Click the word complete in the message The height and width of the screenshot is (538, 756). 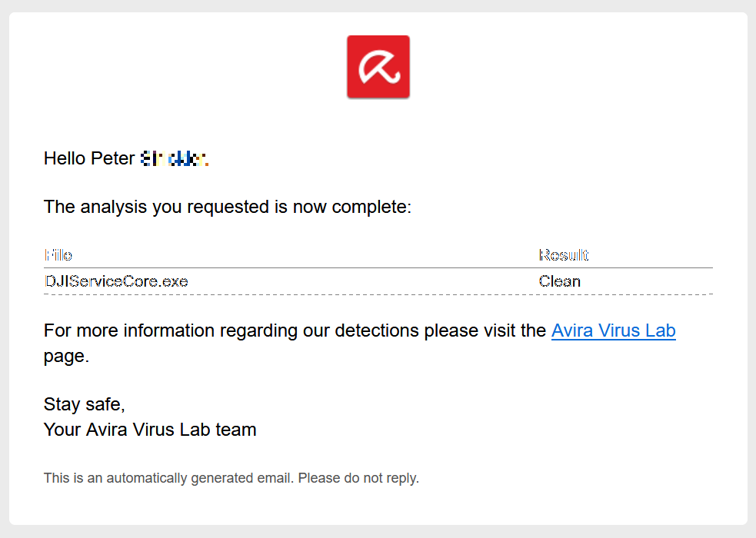click(x=371, y=207)
